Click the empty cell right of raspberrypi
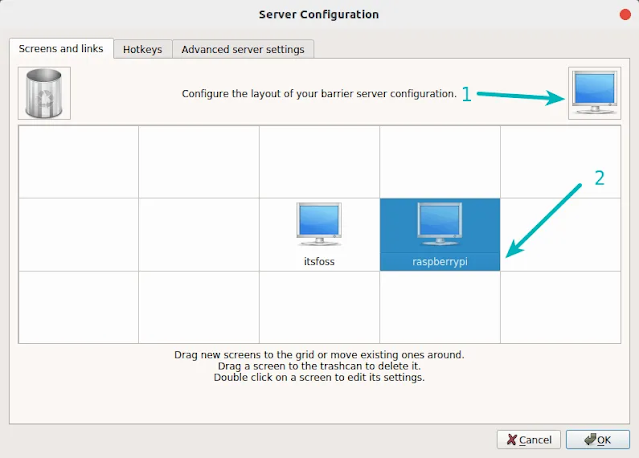 (561, 235)
